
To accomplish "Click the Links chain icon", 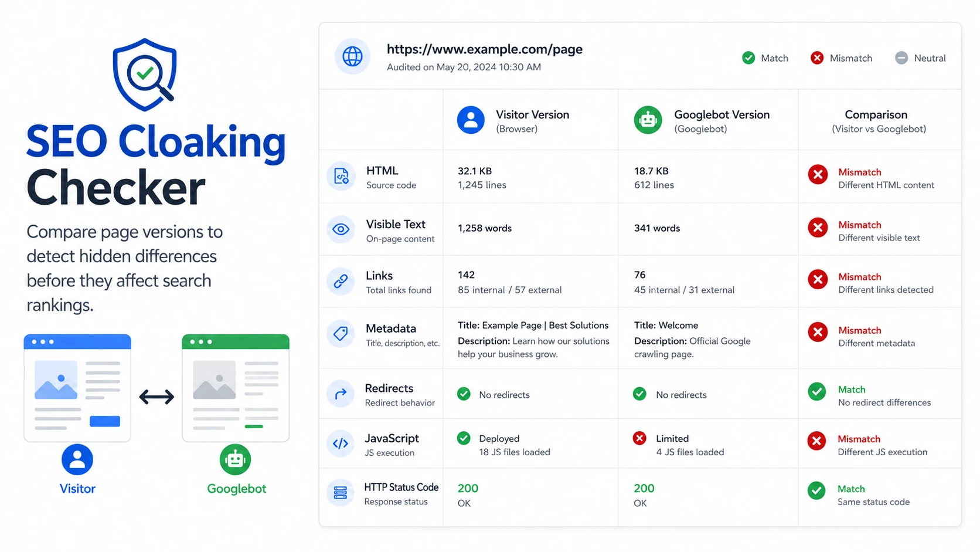I will (x=341, y=282).
